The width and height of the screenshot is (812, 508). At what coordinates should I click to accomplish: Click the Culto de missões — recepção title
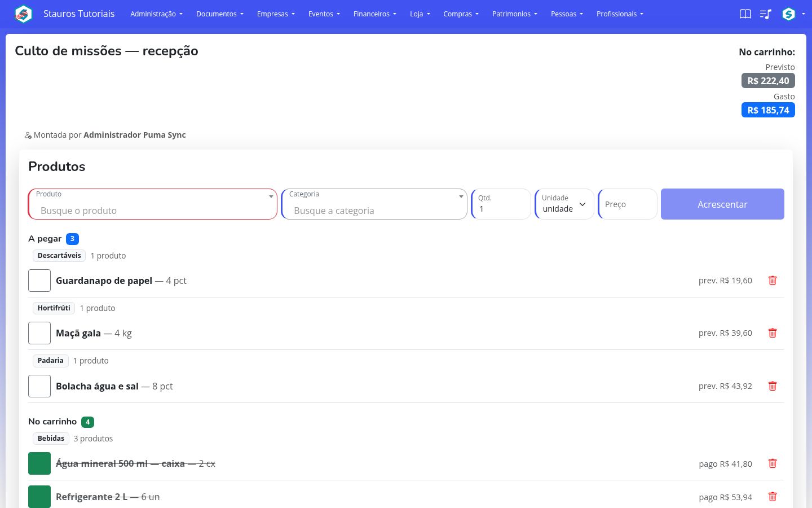pyautogui.click(x=107, y=51)
